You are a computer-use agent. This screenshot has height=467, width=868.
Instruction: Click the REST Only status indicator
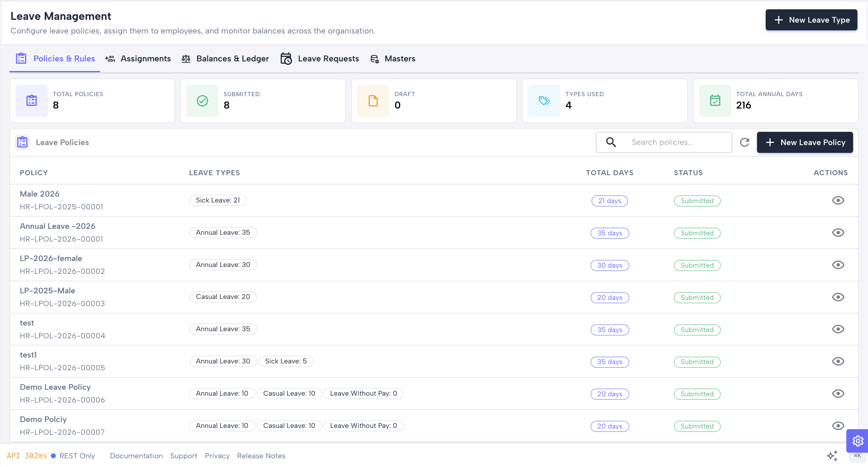73,456
